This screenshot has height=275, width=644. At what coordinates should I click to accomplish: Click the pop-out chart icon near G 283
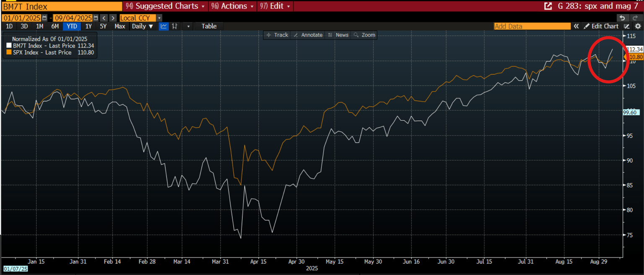tap(548, 6)
